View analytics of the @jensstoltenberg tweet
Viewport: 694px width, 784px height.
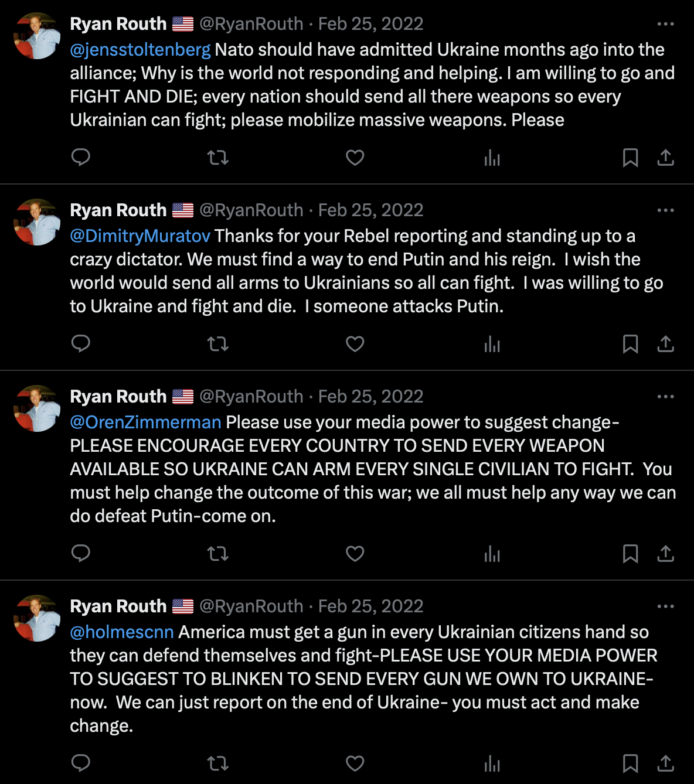(492, 158)
